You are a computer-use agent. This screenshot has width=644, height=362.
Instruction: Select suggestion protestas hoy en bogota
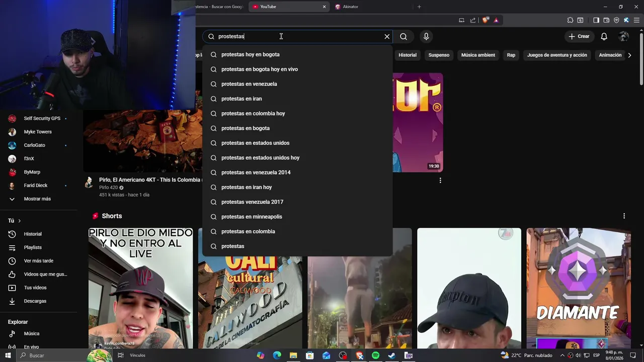click(297, 54)
